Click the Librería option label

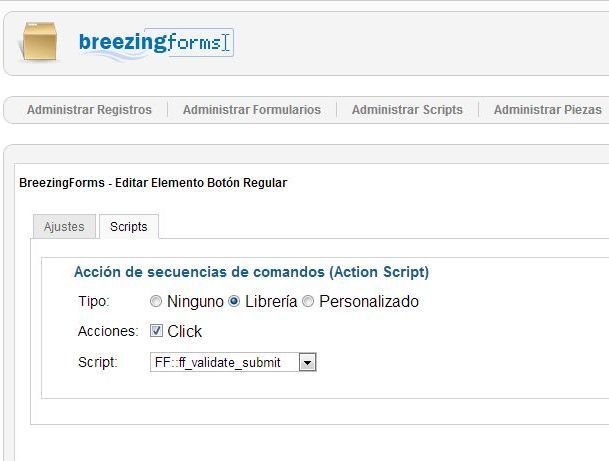(x=271, y=302)
